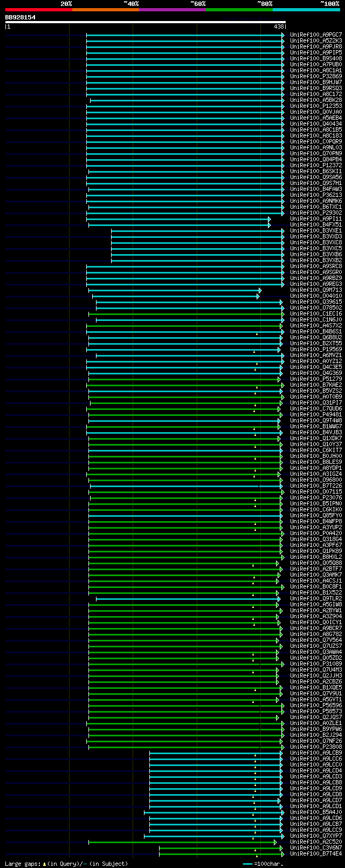Viewport: 345px width, 868px height.
Task: Select the UniRef100_B8HXL2 label
Action: coord(316,557)
